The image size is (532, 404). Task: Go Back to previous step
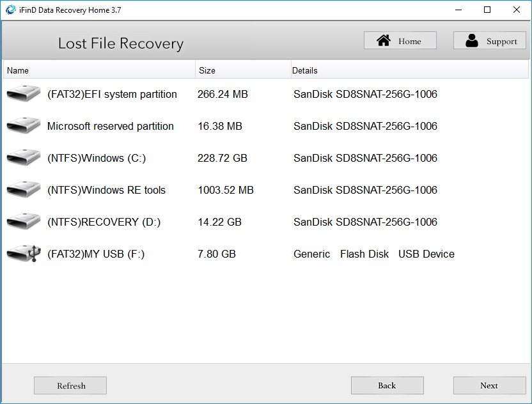[387, 385]
